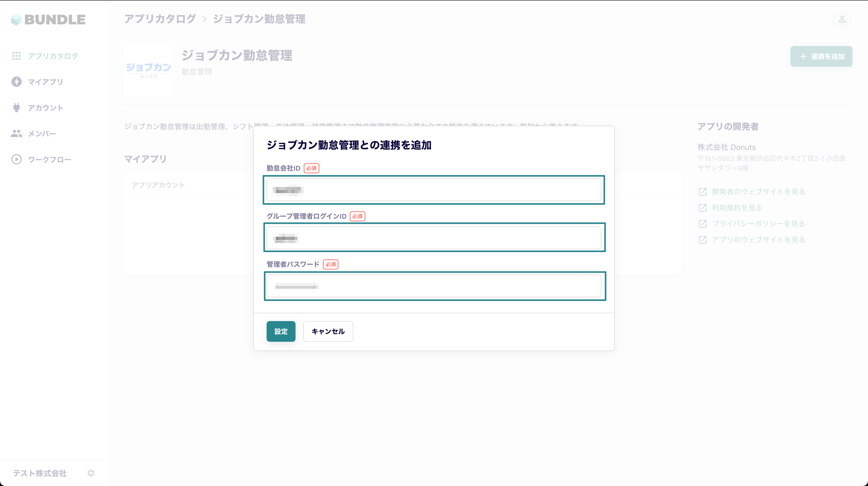This screenshot has height=486, width=868.
Task: Click the 連携を追加 button
Action: pos(822,56)
